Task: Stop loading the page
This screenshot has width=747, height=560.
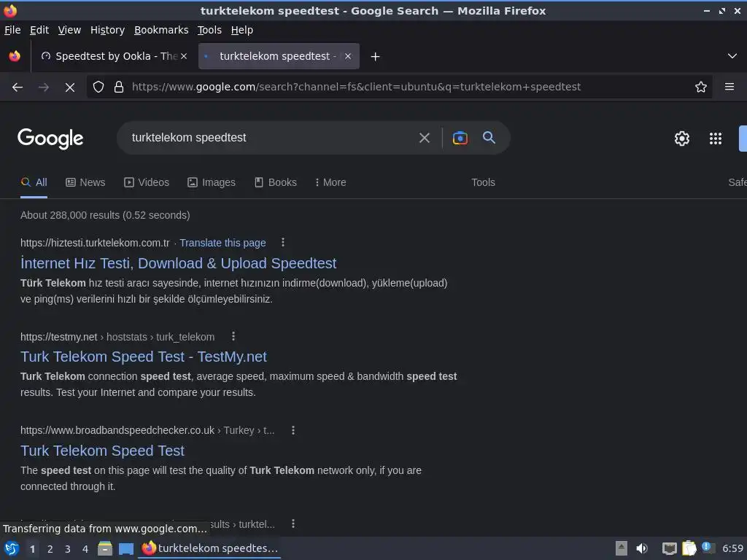Action: [70, 87]
